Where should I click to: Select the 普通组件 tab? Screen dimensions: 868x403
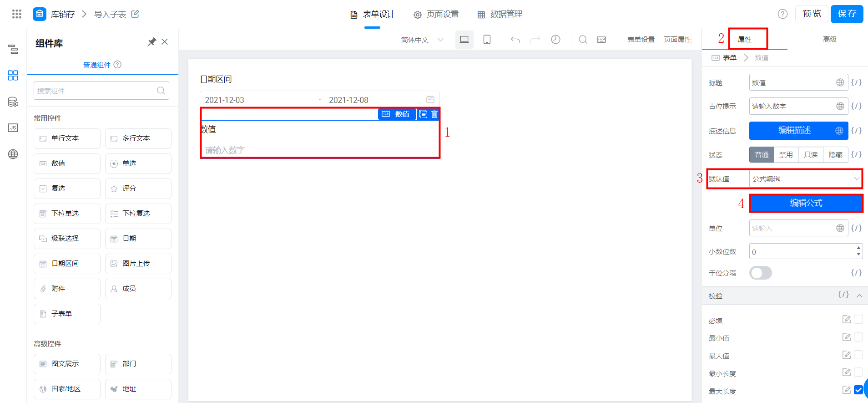point(97,65)
